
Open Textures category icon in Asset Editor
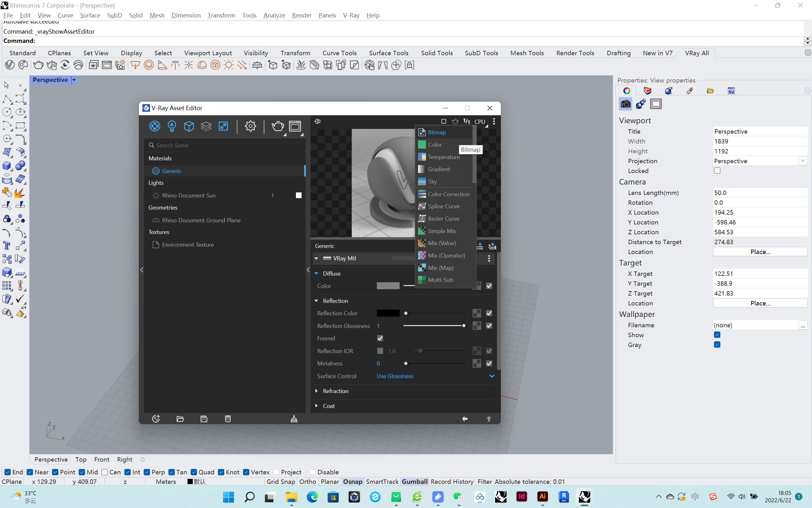pyautogui.click(x=223, y=126)
